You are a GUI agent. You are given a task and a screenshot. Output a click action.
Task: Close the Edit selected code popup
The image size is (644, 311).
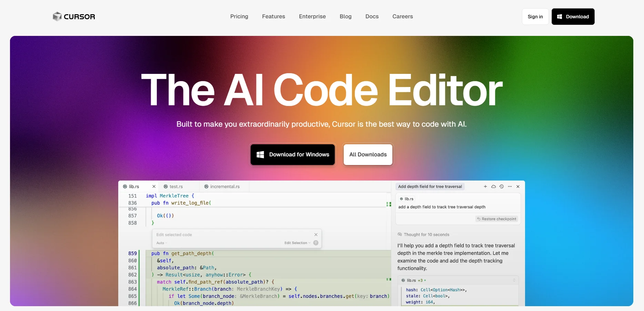pos(316,235)
